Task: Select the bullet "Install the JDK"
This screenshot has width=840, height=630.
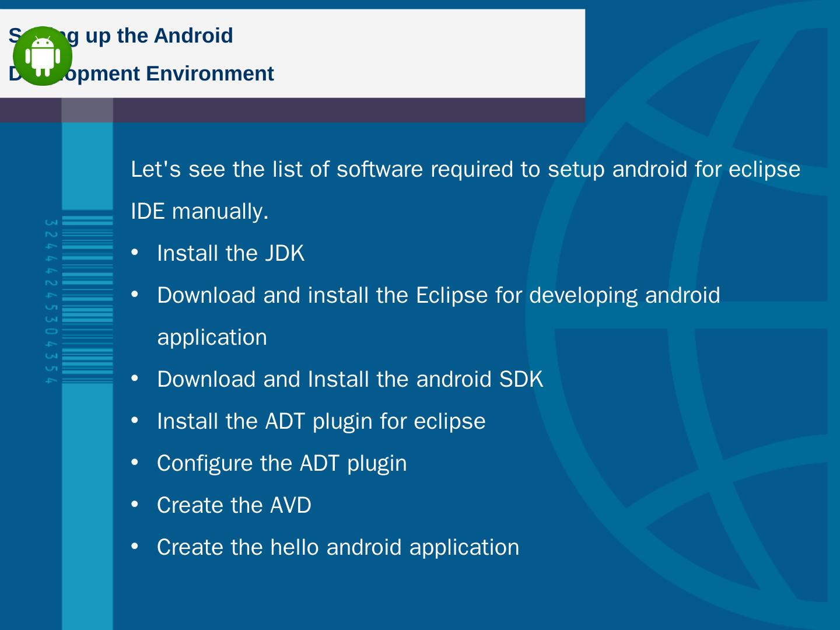Action: pyautogui.click(x=230, y=253)
